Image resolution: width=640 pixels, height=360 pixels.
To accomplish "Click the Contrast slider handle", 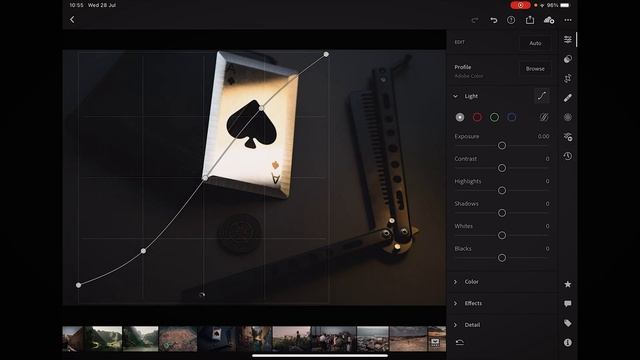I will [502, 168].
